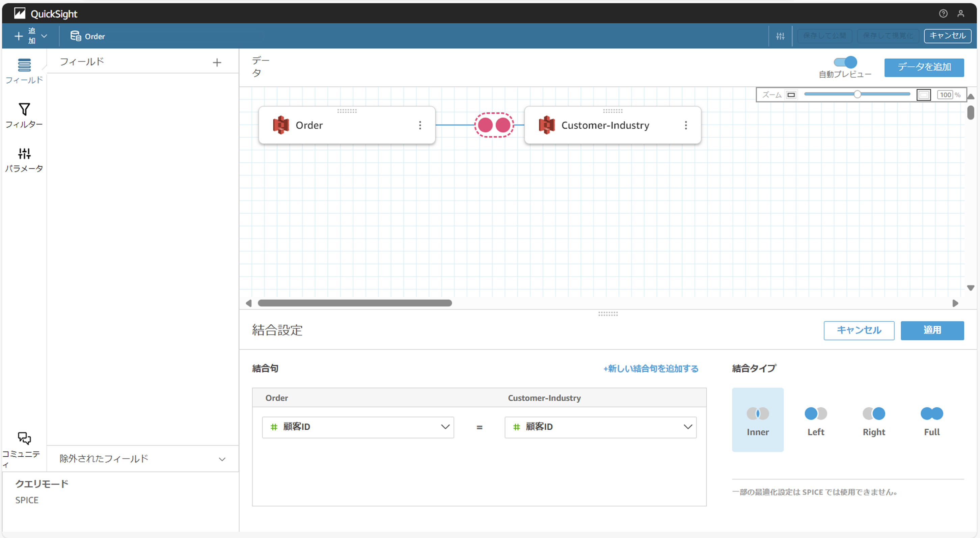Click the zoom fit-to-screen icon
This screenshot has width=980, height=538.
(923, 95)
